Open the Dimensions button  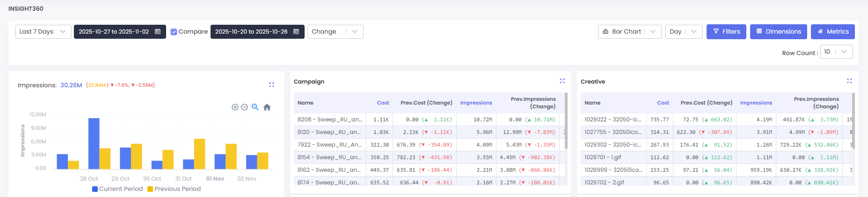click(778, 32)
